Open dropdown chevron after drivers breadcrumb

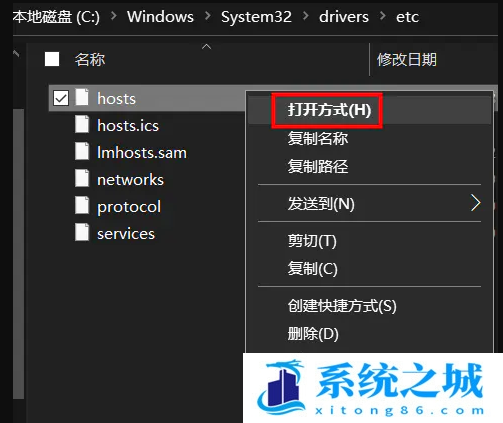point(383,16)
